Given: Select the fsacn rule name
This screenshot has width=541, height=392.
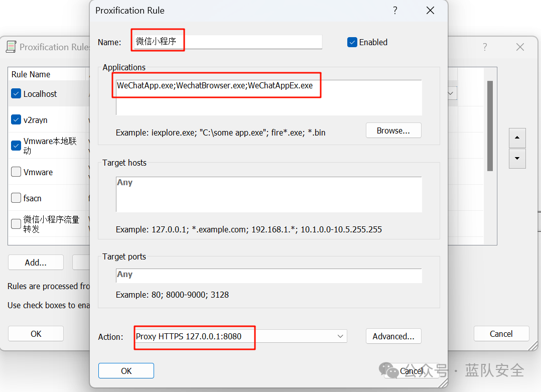Looking at the screenshot, I should (x=33, y=198).
